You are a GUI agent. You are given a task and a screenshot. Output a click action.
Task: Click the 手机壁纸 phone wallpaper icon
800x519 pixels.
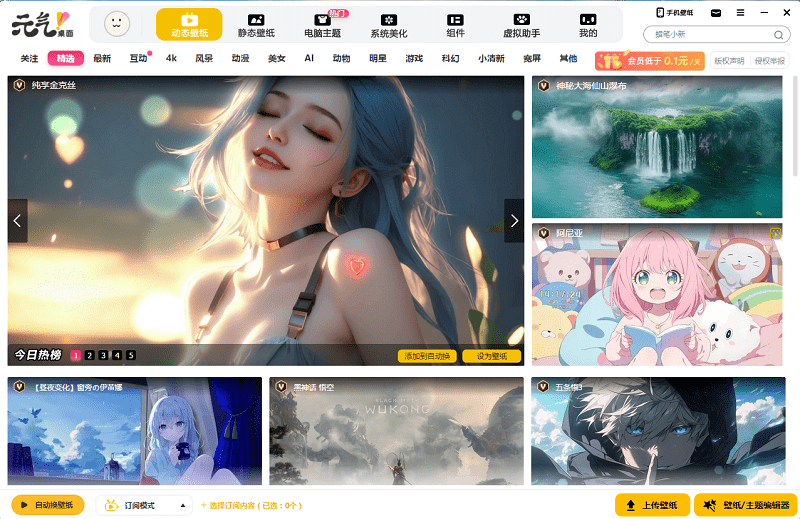pos(675,12)
